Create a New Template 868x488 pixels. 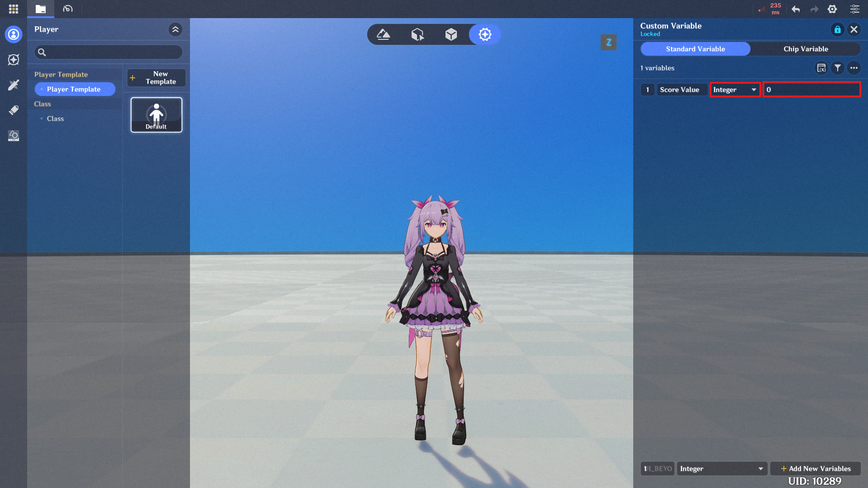tap(157, 78)
